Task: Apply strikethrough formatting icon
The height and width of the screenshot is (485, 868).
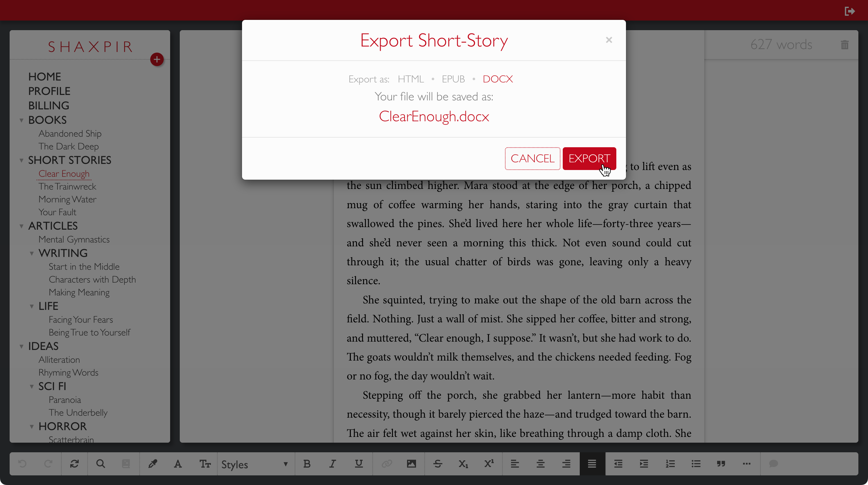Action: coord(438,464)
